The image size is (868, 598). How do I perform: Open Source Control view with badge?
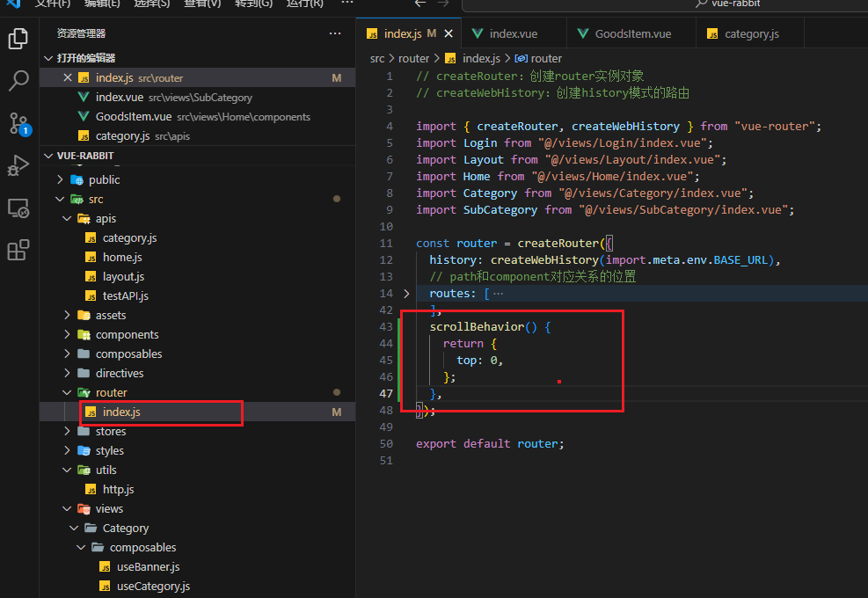[18, 123]
